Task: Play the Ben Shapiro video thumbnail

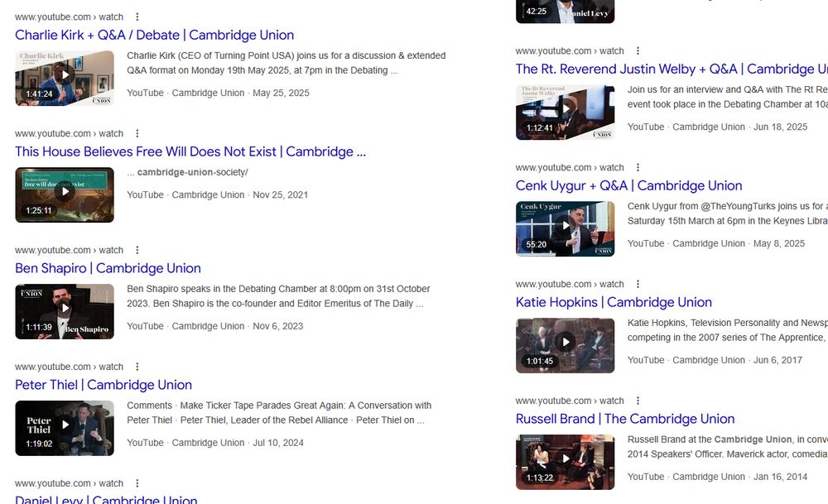Action: pos(65,311)
